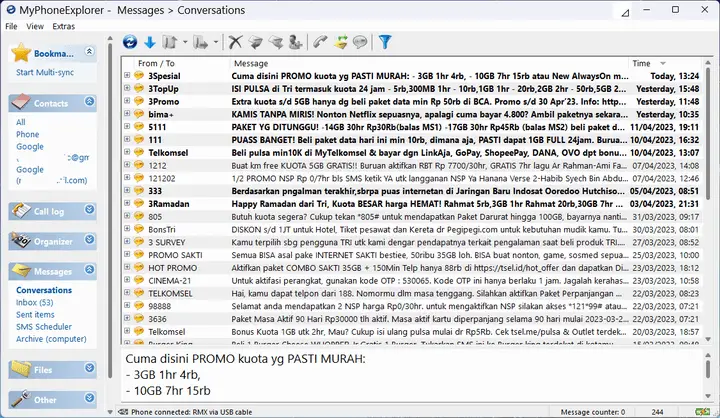
Task: Click the speech bubble chat icon
Action: [x=360, y=42]
